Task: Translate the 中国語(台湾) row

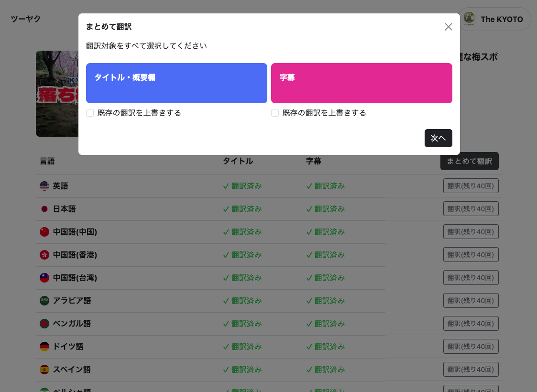Action: pyautogui.click(x=471, y=278)
